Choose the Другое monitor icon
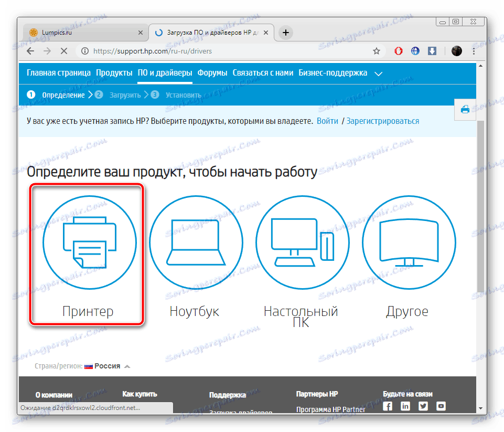This screenshot has height=432, width=504. pos(409,242)
